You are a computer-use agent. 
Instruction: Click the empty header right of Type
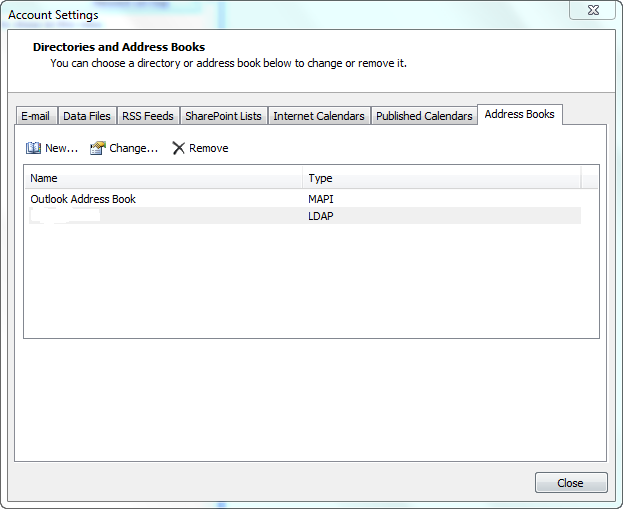(590, 178)
